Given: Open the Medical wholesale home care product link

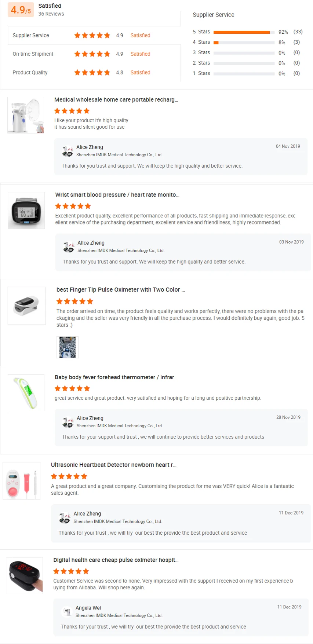Looking at the screenshot, I should pos(116,100).
